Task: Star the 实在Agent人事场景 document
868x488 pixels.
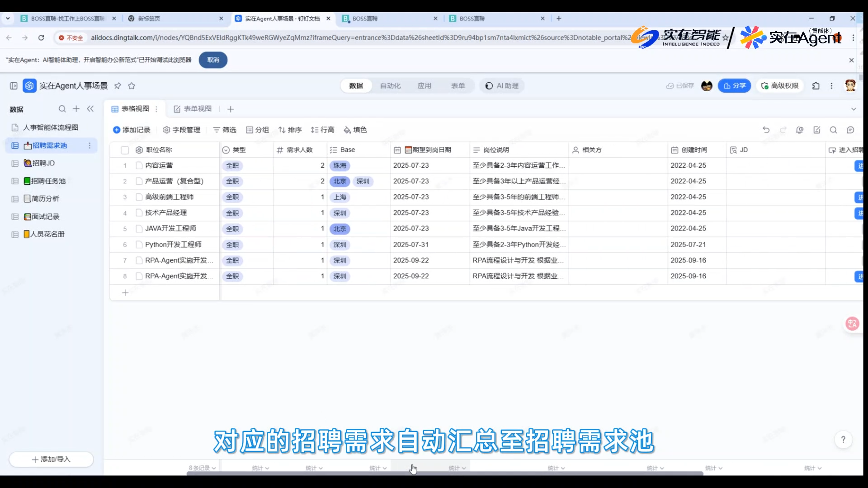Action: [132, 86]
